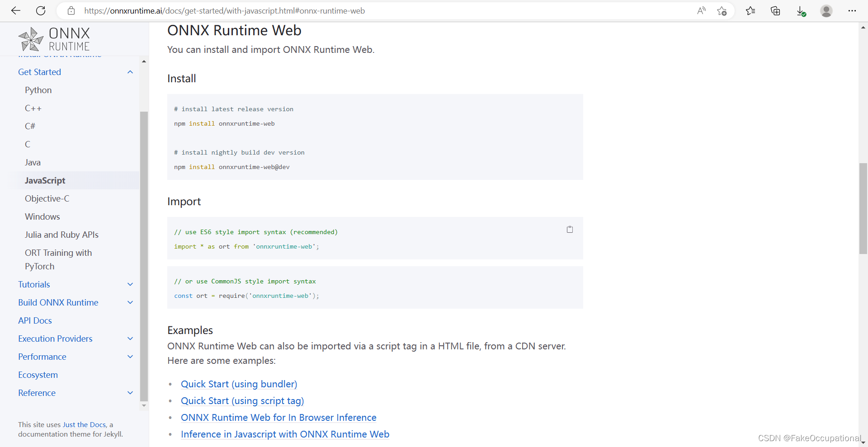Copy the ES6 import code snippet

(570, 230)
